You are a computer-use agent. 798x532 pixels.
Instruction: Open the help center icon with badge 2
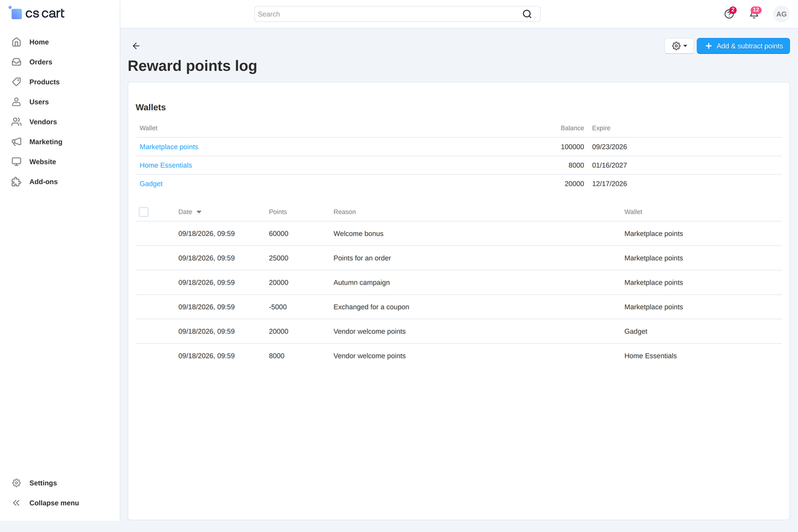pos(730,13)
